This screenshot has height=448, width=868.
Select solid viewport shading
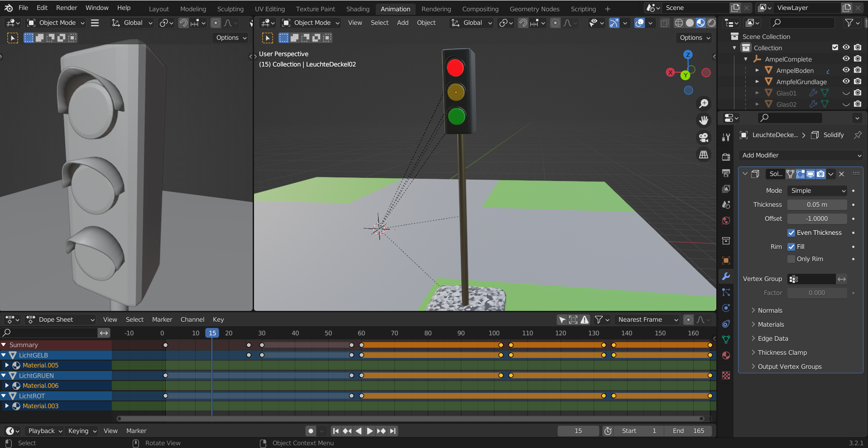point(690,23)
